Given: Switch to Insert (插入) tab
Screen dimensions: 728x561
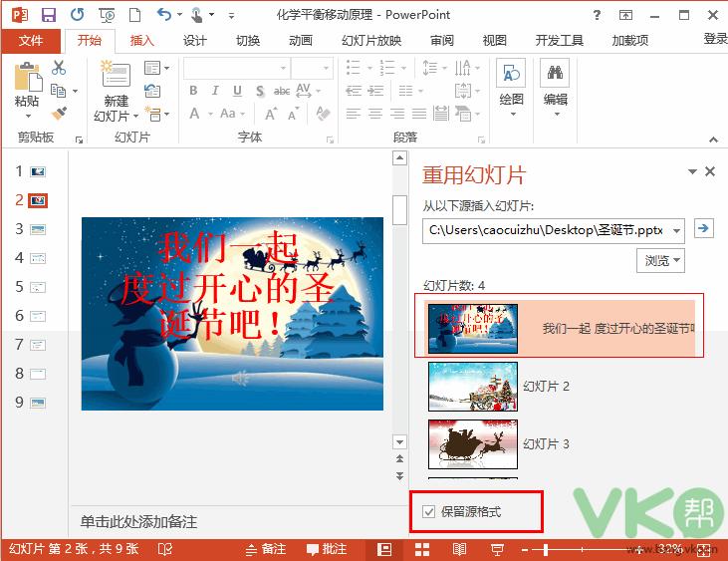Looking at the screenshot, I should pos(141,41).
